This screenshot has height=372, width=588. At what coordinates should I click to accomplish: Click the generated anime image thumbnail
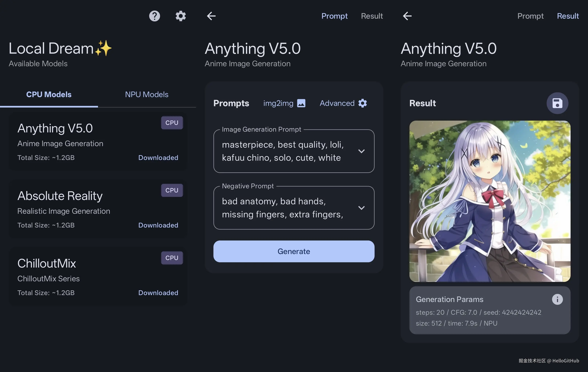coord(490,201)
